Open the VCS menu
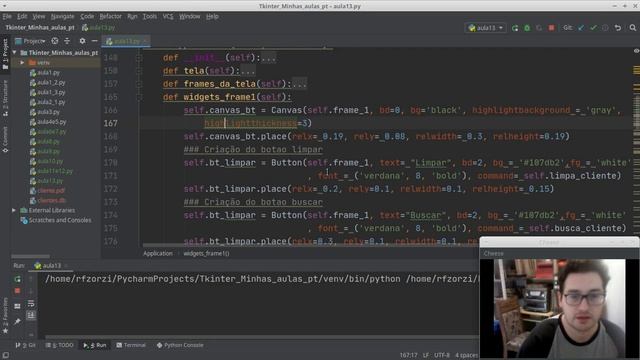The width and height of the screenshot is (640, 360). (168, 16)
